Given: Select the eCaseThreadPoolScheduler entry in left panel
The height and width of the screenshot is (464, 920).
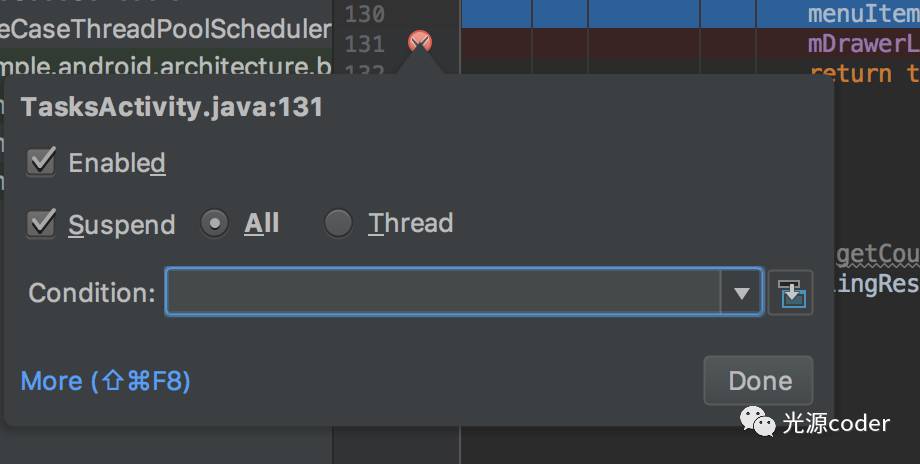Looking at the screenshot, I should 166,29.
